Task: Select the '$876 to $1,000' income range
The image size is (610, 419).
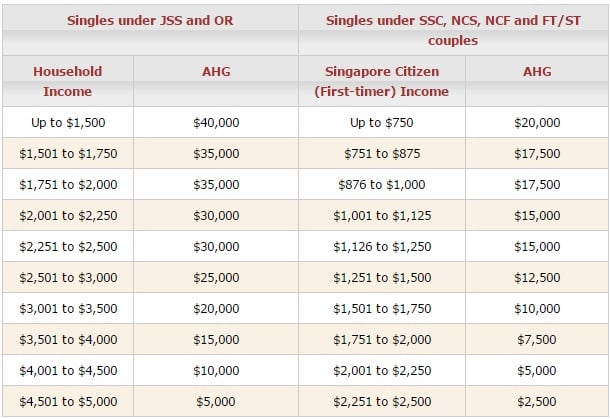Action: click(x=382, y=184)
